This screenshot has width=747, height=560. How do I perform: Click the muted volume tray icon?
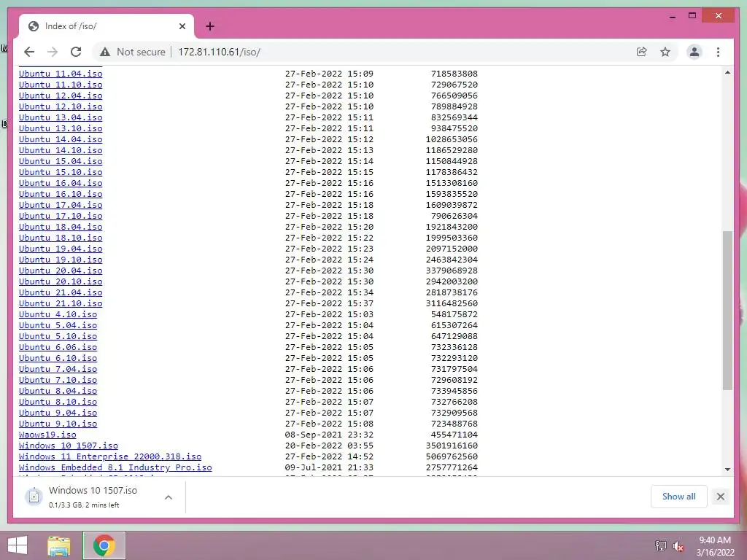[x=678, y=546]
